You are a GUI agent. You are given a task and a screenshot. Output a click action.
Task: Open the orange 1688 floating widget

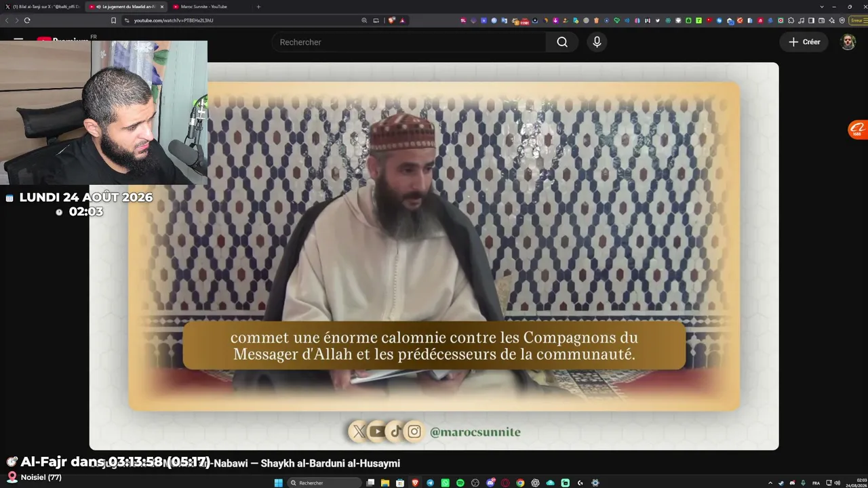859,129
